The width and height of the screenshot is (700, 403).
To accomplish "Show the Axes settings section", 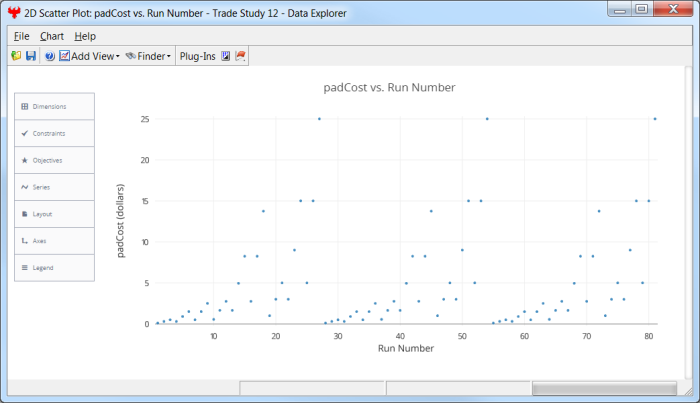I will click(55, 241).
